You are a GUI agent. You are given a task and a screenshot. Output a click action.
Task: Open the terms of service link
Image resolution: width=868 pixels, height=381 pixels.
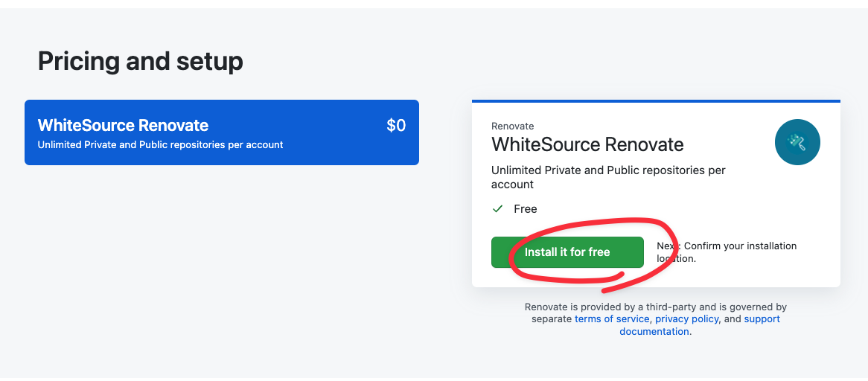(612, 318)
